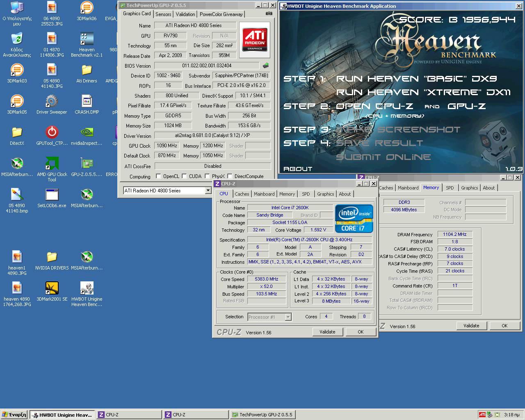
Task: Switch to the Validation tab in GPU-Z
Action: (185, 14)
